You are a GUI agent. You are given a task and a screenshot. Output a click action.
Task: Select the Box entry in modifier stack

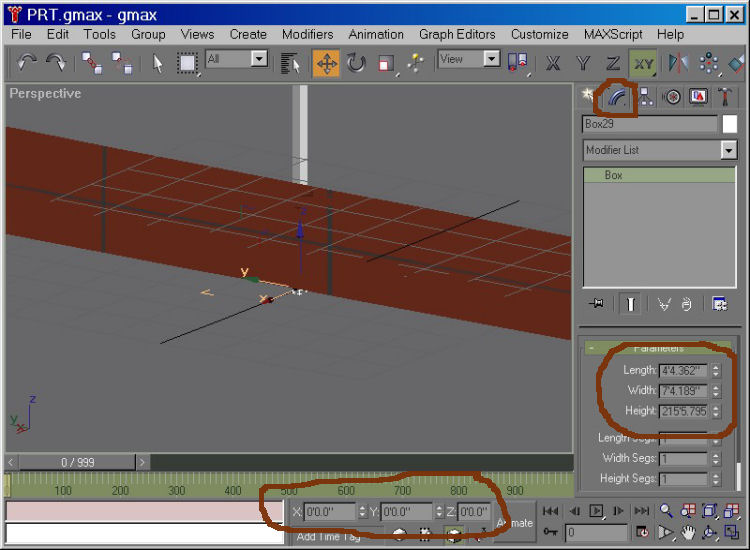coord(613,175)
